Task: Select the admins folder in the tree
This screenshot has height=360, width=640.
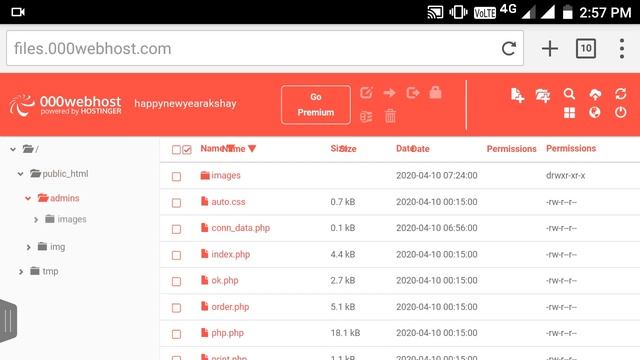Action: pos(64,198)
